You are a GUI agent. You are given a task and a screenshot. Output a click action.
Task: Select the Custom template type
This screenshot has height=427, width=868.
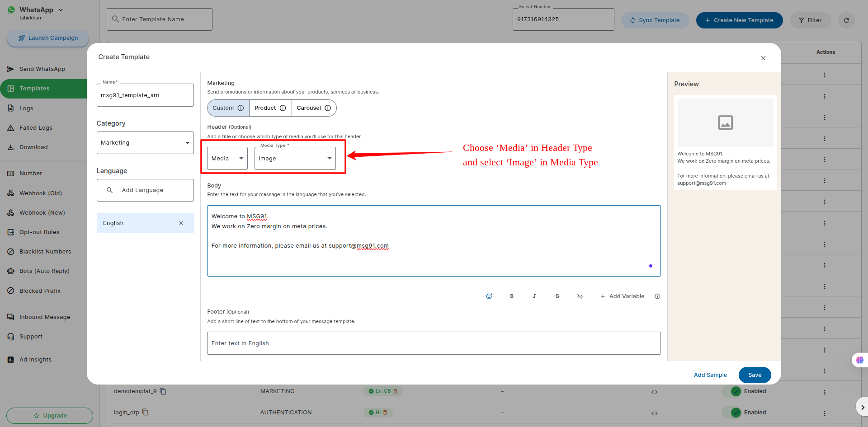click(228, 108)
